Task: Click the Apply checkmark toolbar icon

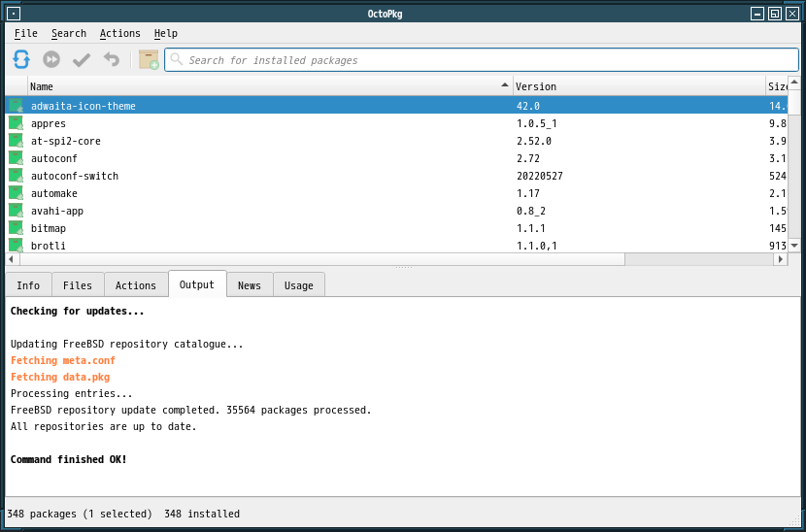Action: [x=82, y=60]
